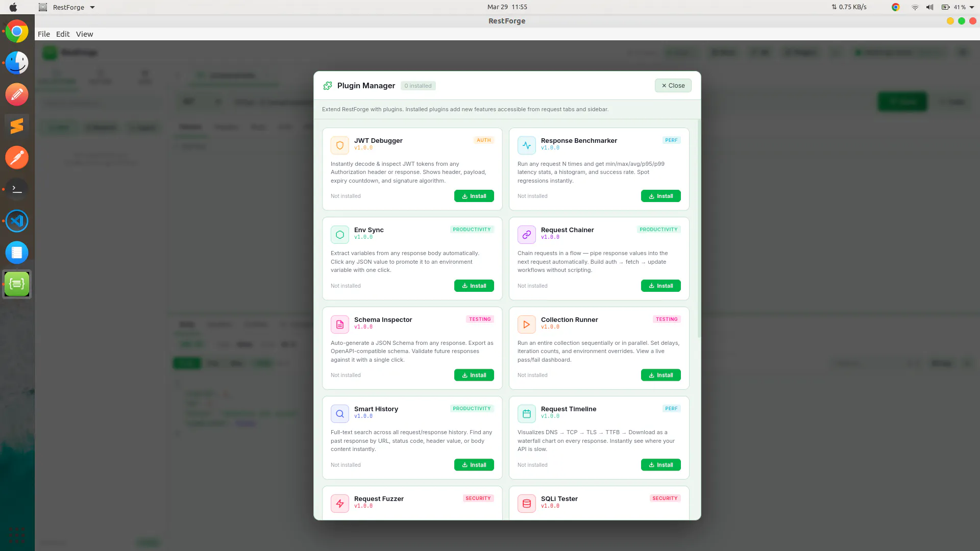Open Finder from the dock
The image size is (980, 551).
point(17,63)
